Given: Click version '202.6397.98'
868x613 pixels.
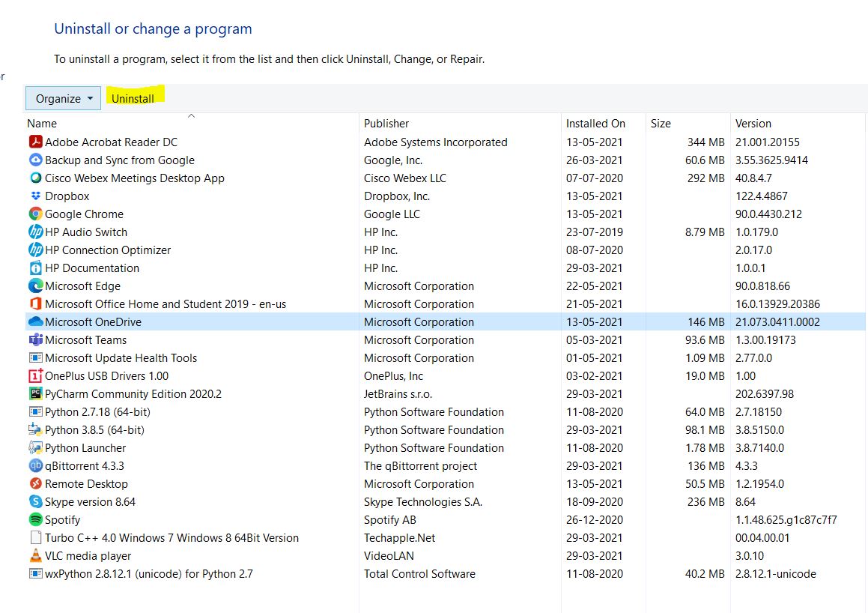Looking at the screenshot, I should click(765, 393).
